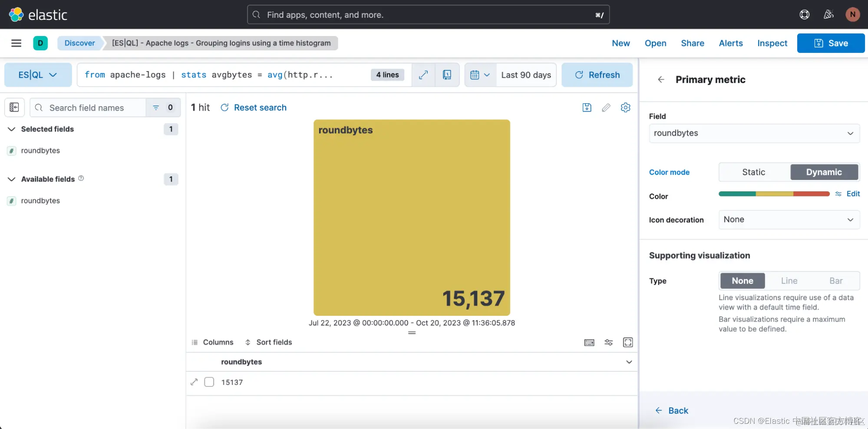Open the Field roundbytes dropdown
This screenshot has width=868, height=429.
point(754,134)
